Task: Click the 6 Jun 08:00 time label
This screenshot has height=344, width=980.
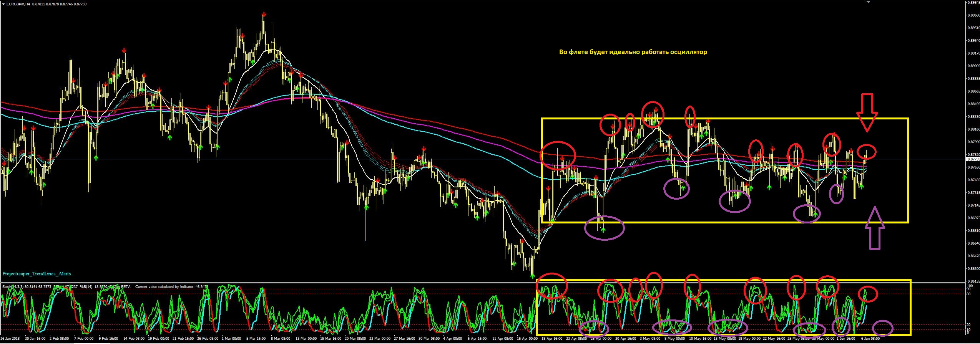Action: (x=871, y=339)
